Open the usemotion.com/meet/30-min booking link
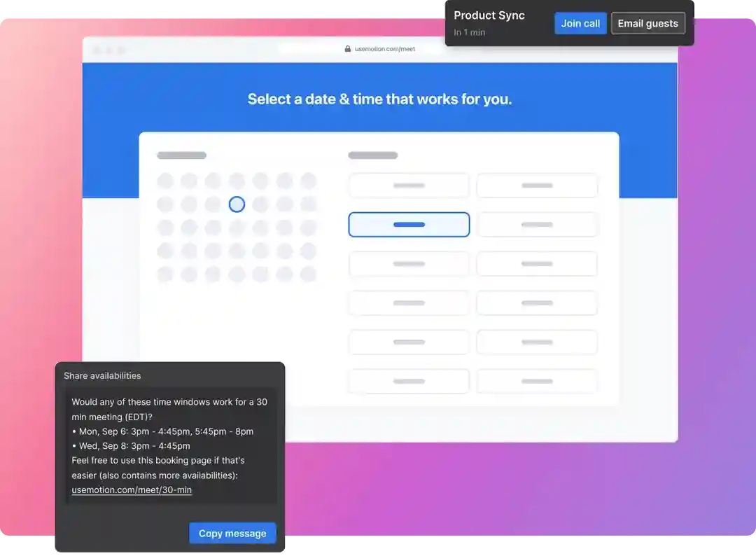756x556 pixels. [132, 490]
